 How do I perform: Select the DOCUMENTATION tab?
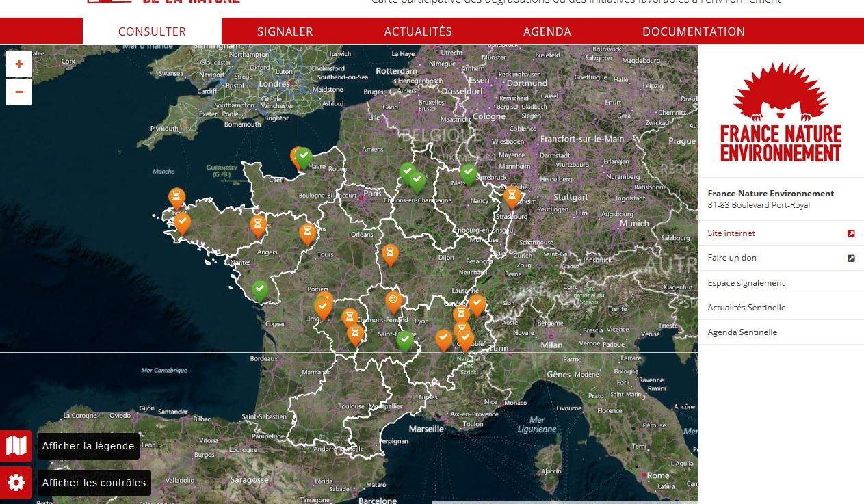pos(694,31)
